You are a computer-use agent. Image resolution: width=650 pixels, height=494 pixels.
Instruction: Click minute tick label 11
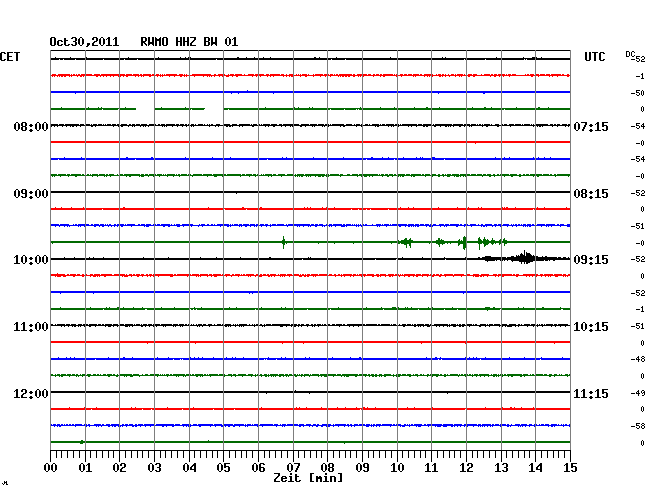[x=431, y=467]
